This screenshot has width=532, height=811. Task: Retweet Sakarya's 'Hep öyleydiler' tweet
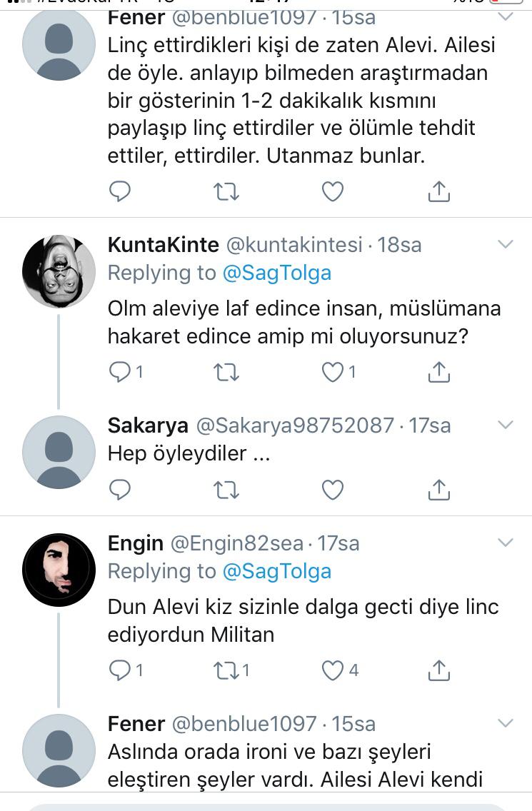(226, 490)
